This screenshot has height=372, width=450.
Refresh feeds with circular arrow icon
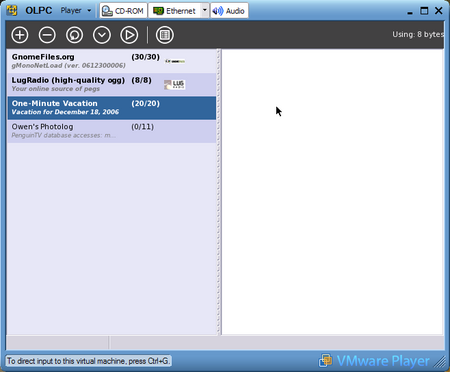coord(74,35)
